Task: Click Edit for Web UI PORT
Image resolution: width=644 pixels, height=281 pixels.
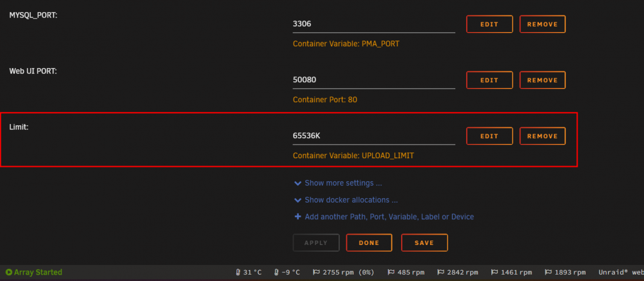Action: pyautogui.click(x=489, y=80)
